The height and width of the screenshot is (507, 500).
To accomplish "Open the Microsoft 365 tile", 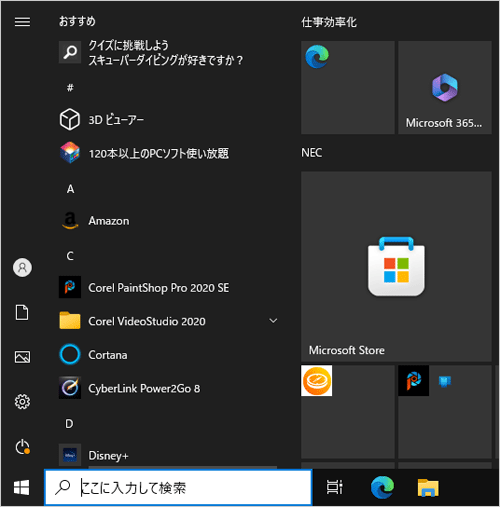I will click(445, 87).
